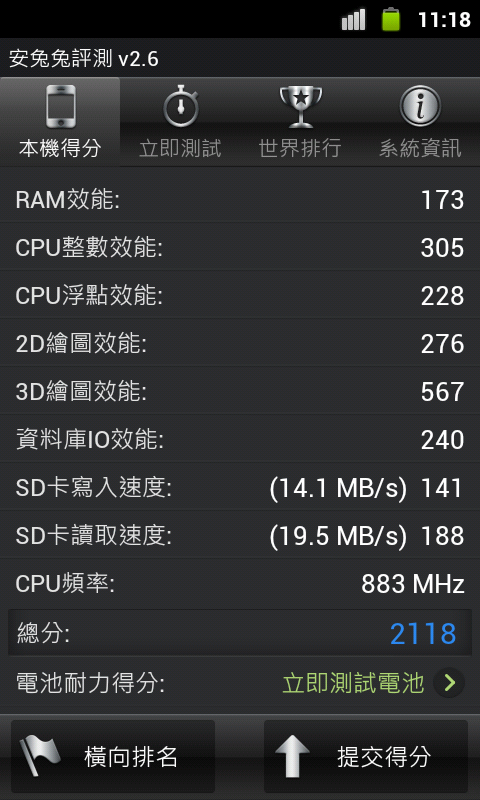The width and height of the screenshot is (480, 800).
Task: Select the 3D繪圖效能 score row
Action: 240,391
